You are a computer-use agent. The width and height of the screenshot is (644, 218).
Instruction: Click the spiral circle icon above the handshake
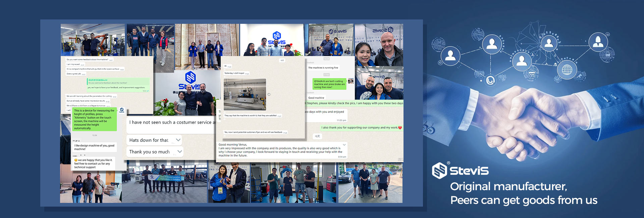coord(490,80)
